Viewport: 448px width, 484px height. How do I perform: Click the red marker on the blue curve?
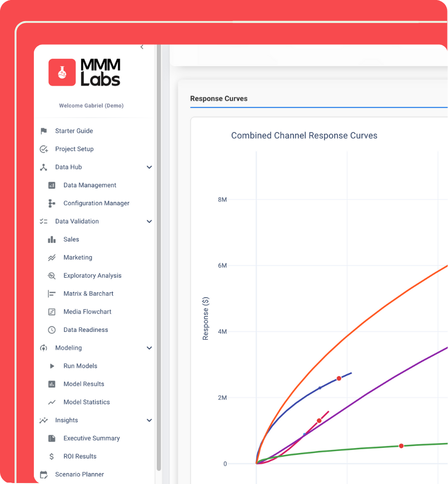point(339,379)
